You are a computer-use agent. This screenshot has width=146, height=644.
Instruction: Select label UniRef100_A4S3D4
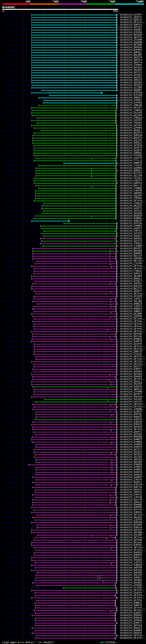point(131,115)
